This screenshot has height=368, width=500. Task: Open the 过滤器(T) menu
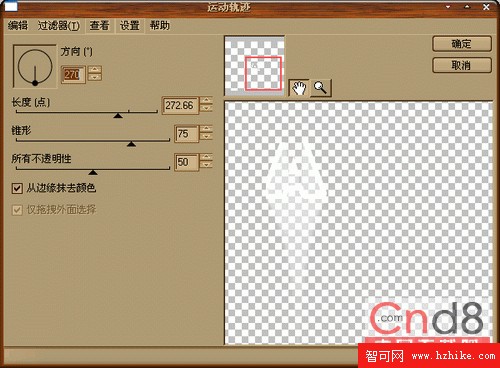click(x=59, y=26)
